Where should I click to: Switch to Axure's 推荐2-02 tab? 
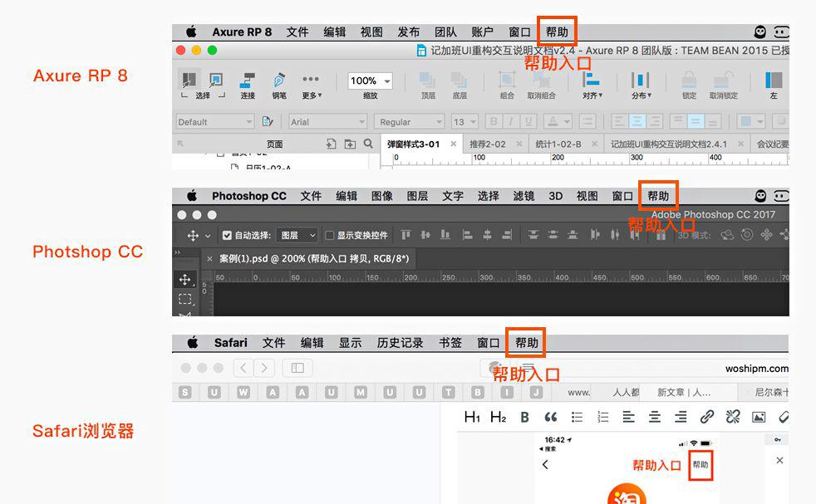(488, 144)
